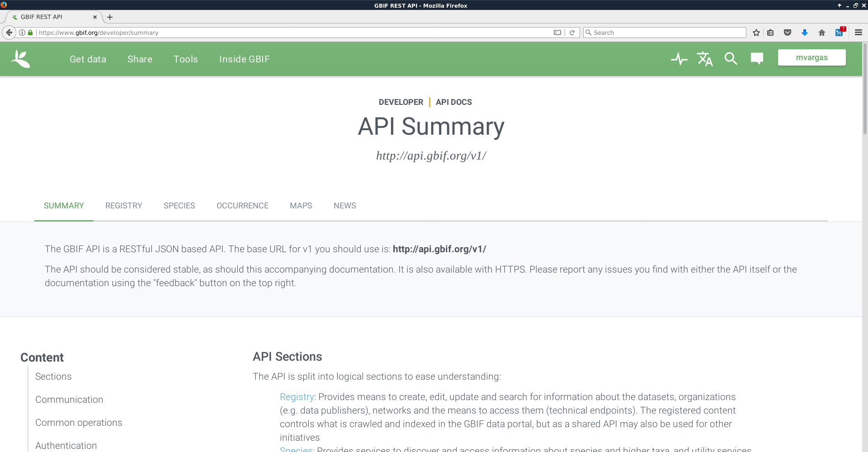Open the feedback speech bubble icon
Screen dimensions: 868x452
point(757,59)
